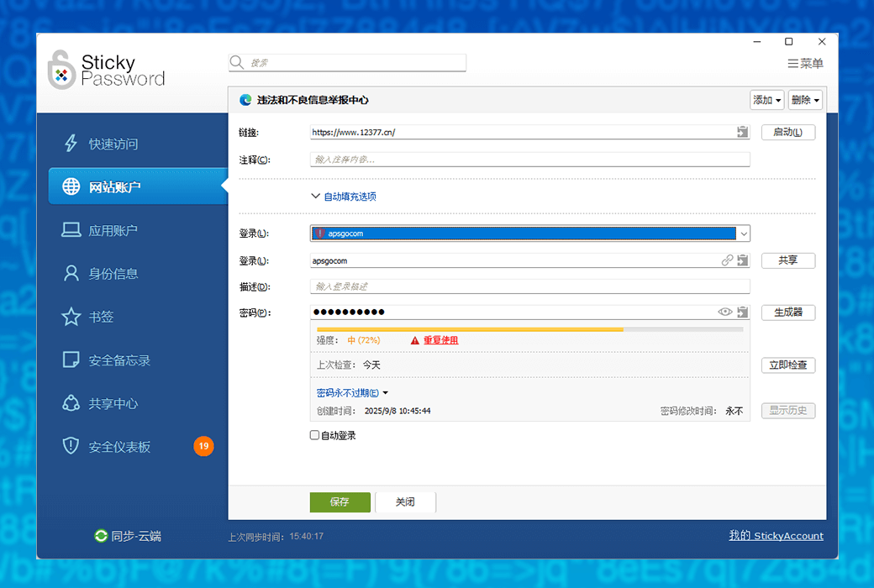Viewport: 874px width, 588px height.
Task: Enable the 自动登录 checkbox
Action: click(x=314, y=435)
